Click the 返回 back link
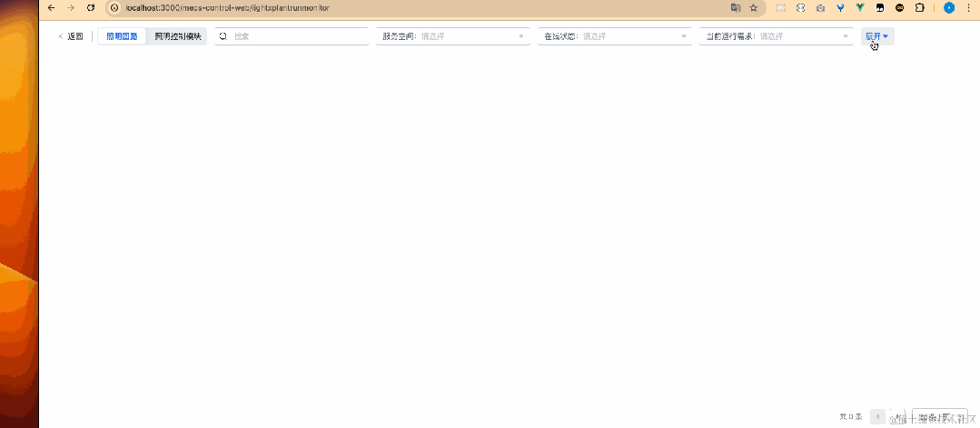Screen dimensions: 980x428 71,36
